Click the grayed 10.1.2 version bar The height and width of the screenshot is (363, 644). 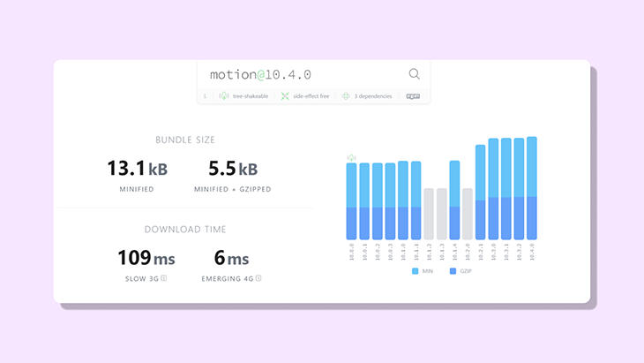tap(429, 214)
